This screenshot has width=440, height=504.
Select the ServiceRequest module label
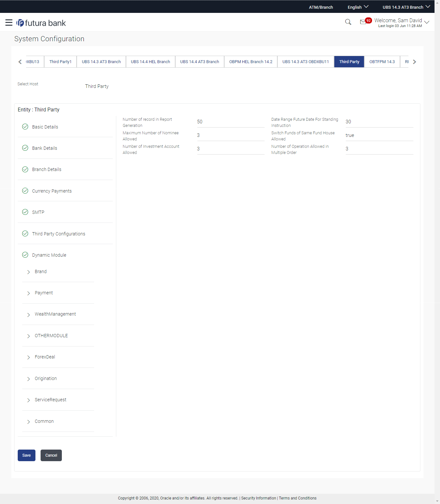(51, 400)
